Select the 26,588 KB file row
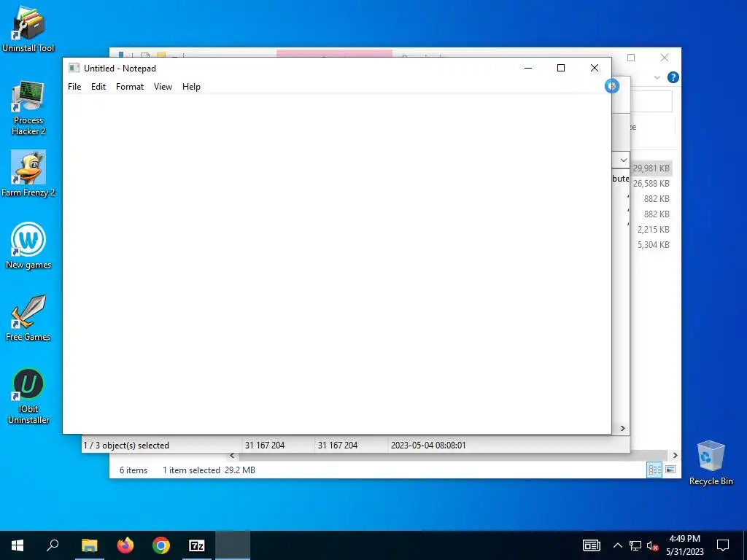747x560 pixels. (x=651, y=183)
